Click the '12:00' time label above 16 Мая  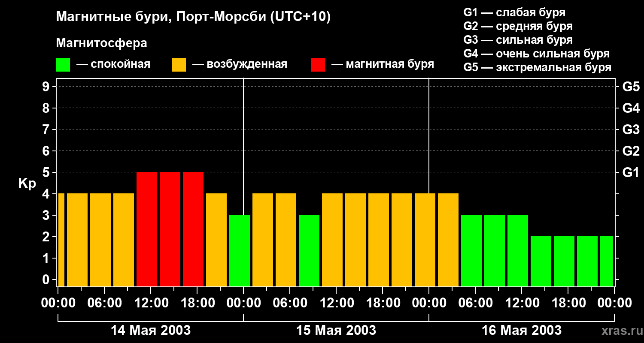(522, 303)
